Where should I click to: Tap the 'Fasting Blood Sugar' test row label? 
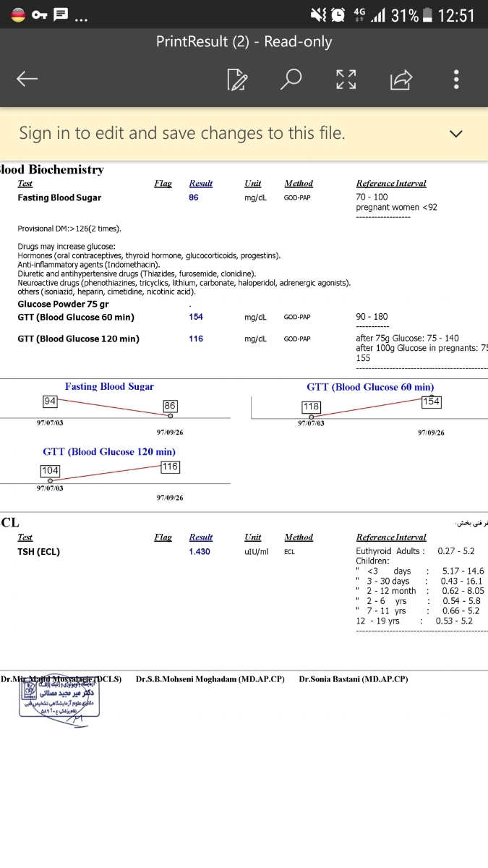pos(59,197)
